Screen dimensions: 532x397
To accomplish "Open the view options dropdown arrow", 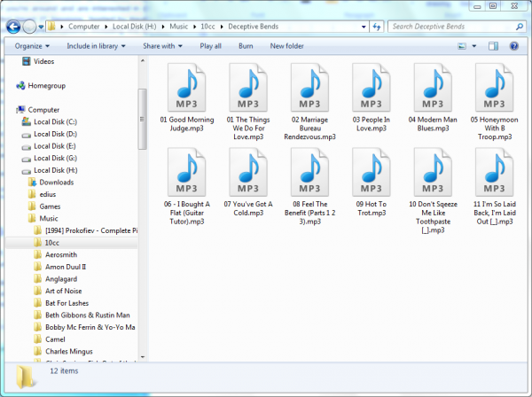I will (474, 46).
